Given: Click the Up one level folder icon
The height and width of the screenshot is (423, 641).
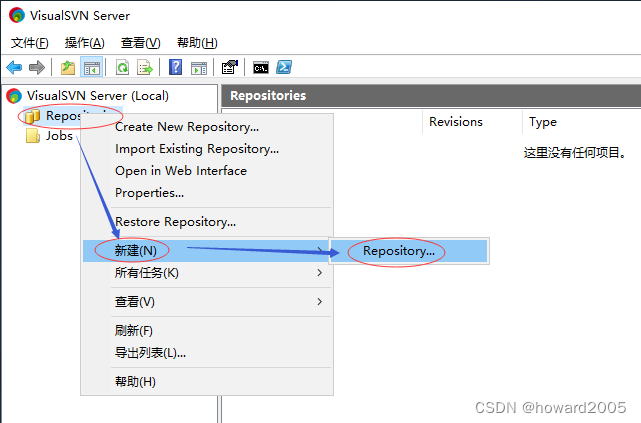Looking at the screenshot, I should 68,67.
